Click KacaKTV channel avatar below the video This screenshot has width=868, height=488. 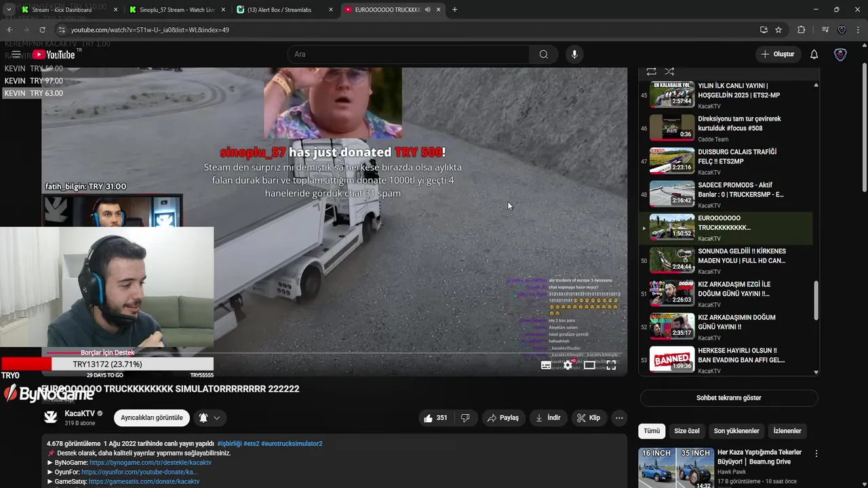[x=51, y=418]
